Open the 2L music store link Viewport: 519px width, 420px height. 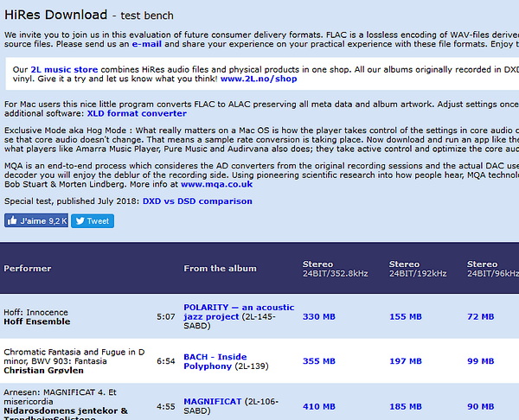tap(64, 69)
